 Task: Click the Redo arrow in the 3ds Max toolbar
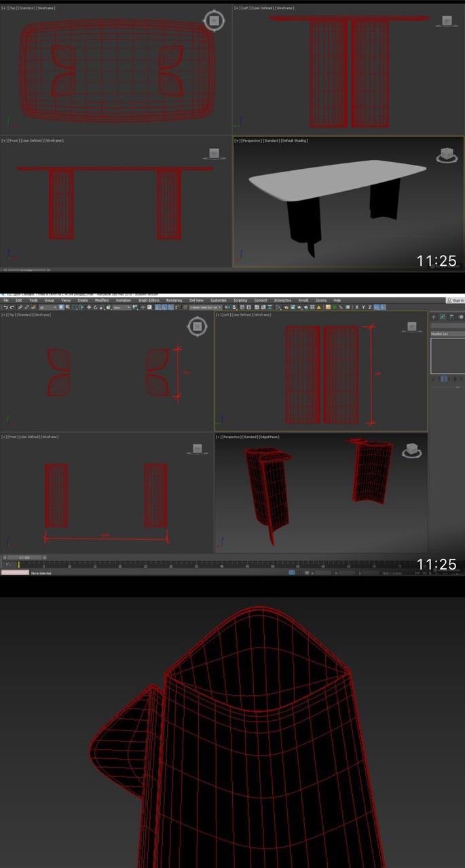(x=12, y=307)
